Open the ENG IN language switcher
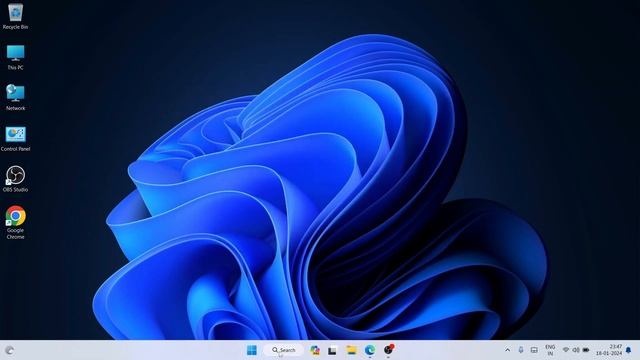 pyautogui.click(x=550, y=350)
